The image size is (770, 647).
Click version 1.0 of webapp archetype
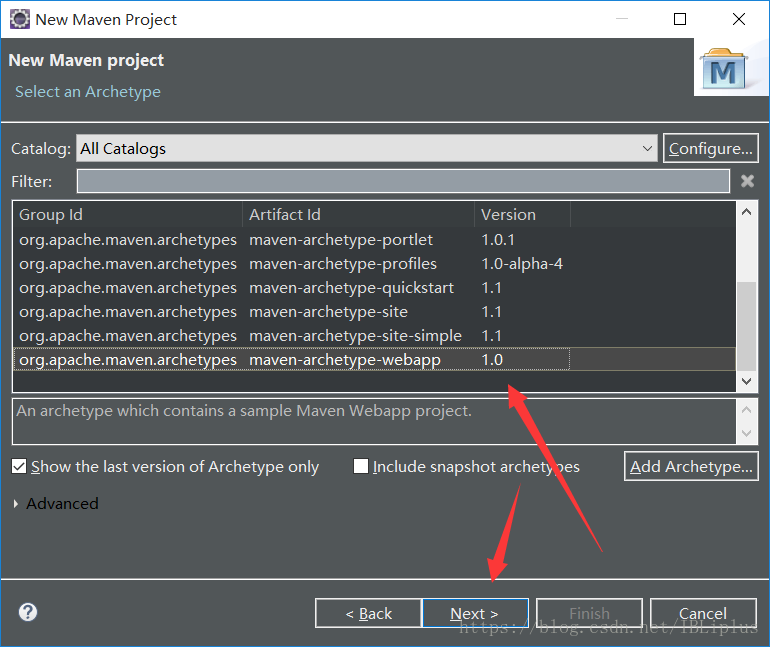click(492, 359)
